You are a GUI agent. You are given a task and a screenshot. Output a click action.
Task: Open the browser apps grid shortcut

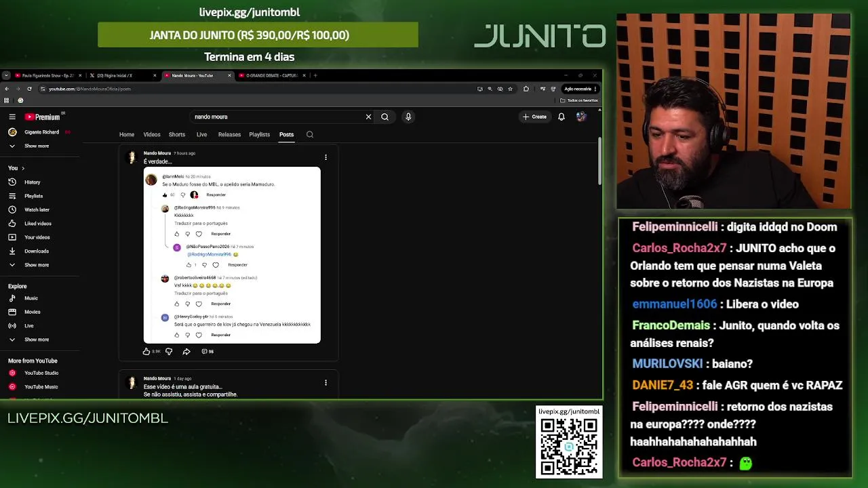point(7,100)
